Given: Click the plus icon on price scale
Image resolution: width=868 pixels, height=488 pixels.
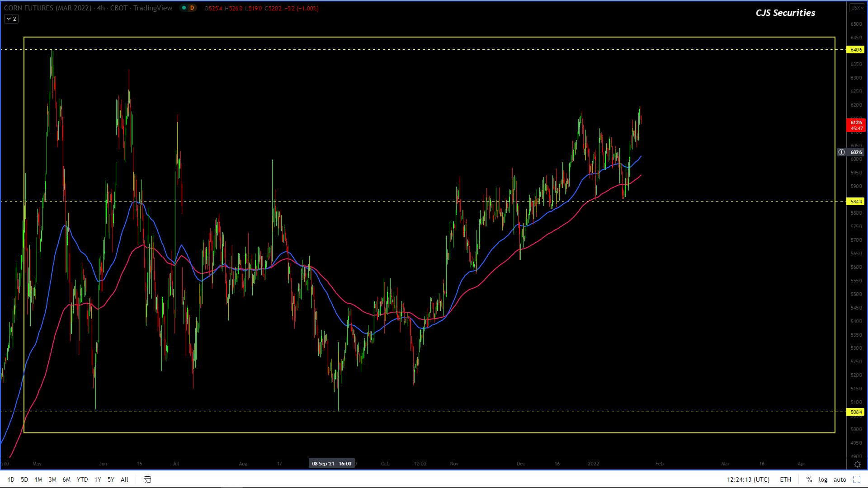Looking at the screenshot, I should point(841,152).
